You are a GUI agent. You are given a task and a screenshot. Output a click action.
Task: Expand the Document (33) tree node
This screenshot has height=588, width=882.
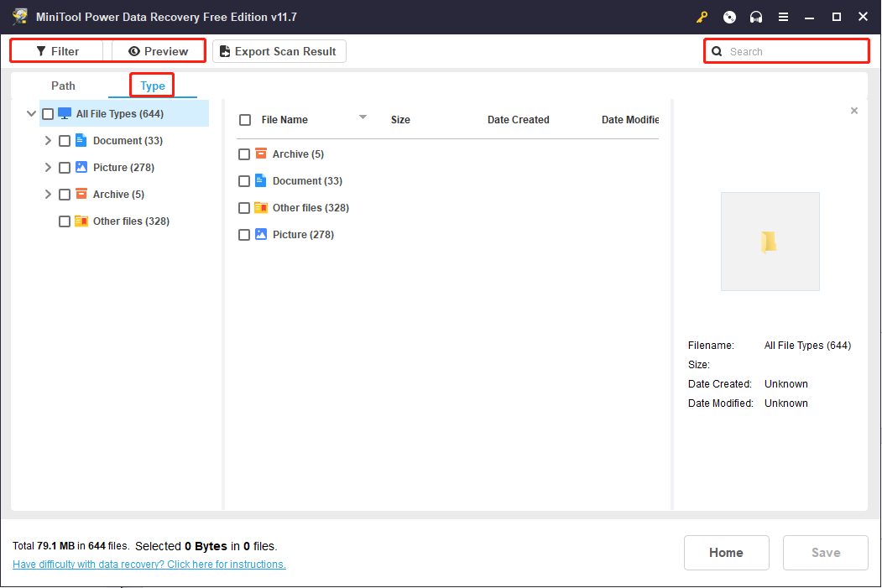48,140
